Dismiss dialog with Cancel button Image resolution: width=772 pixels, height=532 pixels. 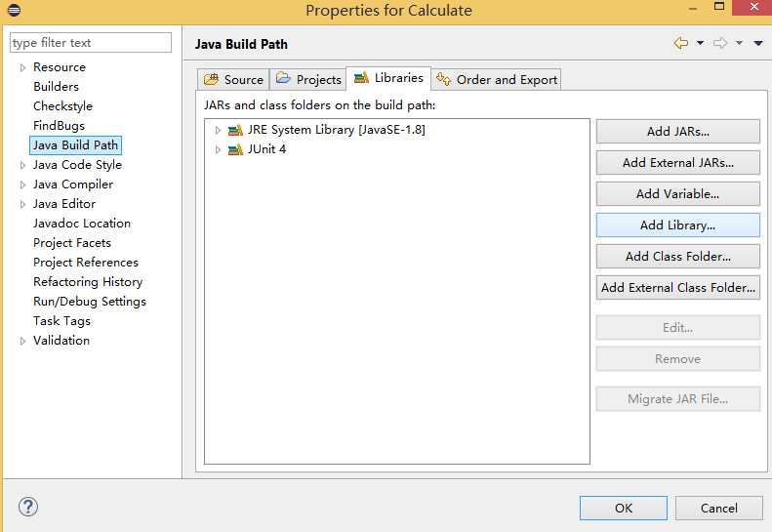pos(719,508)
